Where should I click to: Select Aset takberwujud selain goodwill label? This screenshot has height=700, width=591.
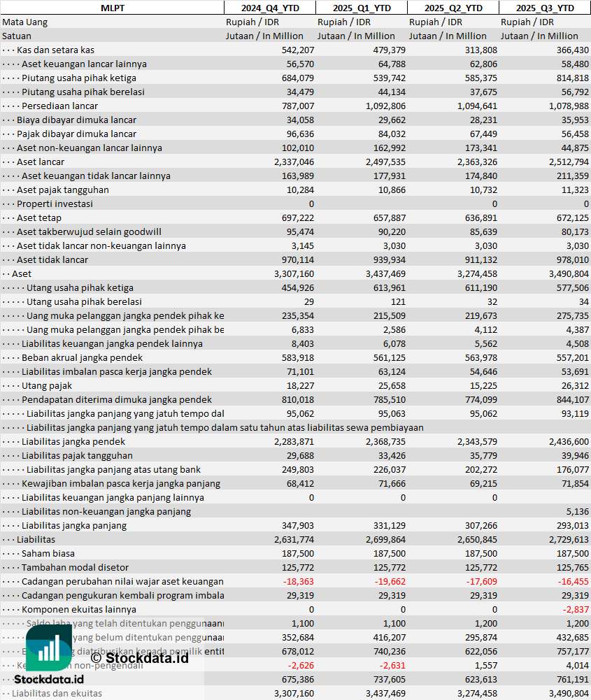pos(90,231)
